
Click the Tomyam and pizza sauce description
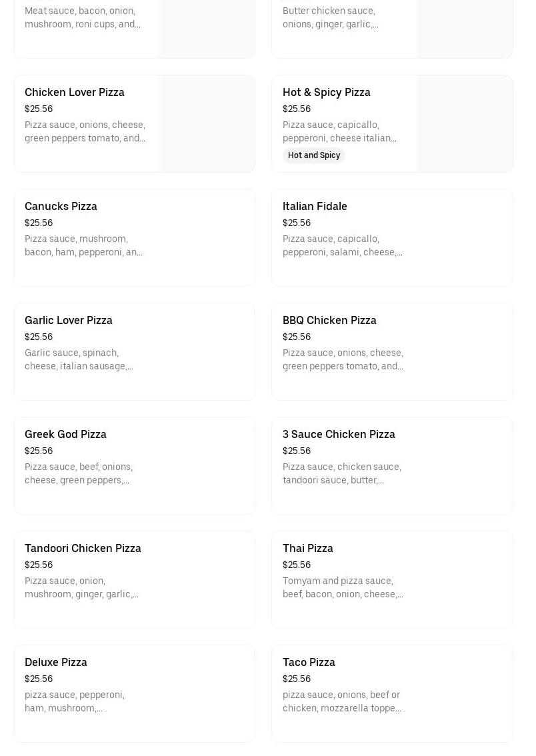coord(342,587)
